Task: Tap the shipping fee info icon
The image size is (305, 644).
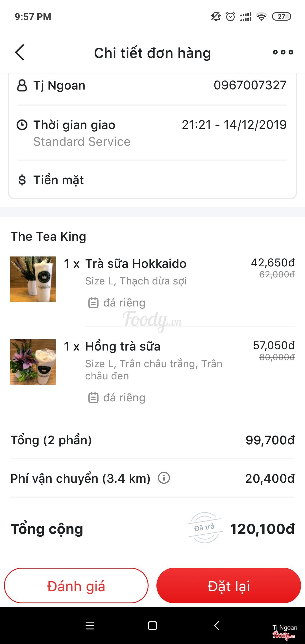Action: point(164,478)
